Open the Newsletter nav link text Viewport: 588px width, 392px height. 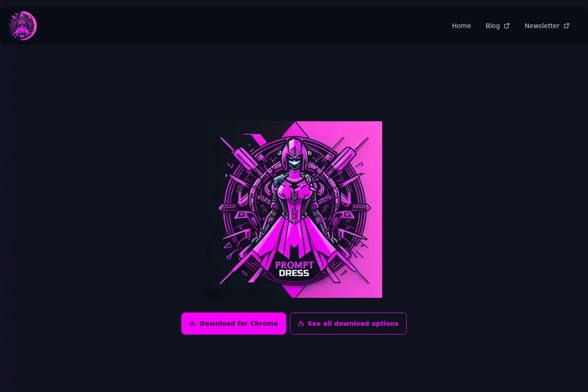pyautogui.click(x=542, y=26)
